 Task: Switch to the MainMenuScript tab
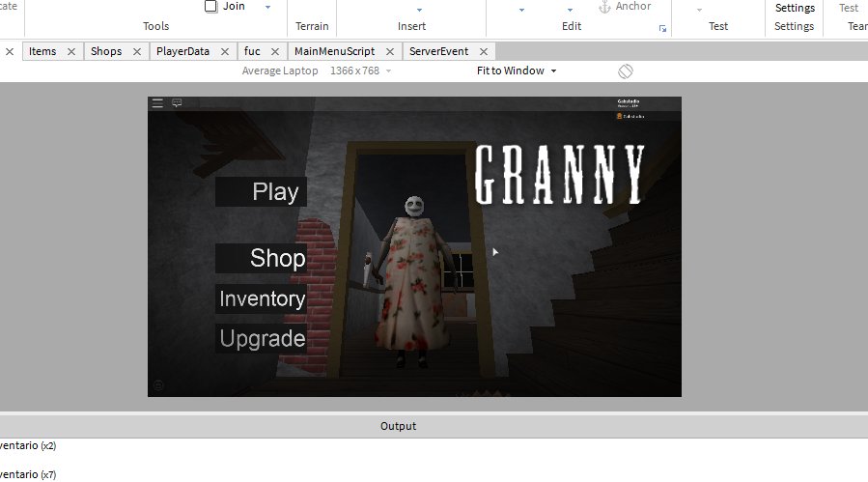[x=334, y=51]
